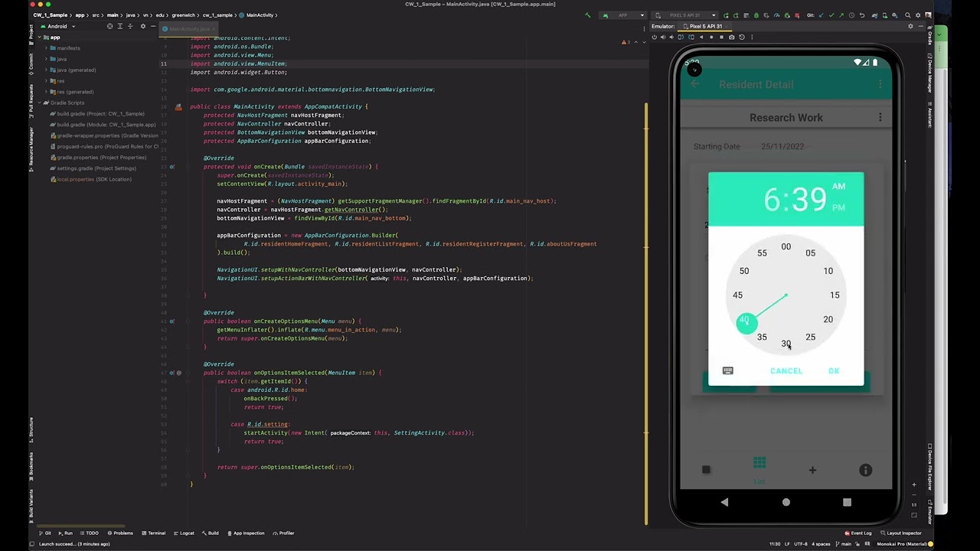Select minute 15 on the clock dial
Screen dimensions: 980x551
pos(835,295)
